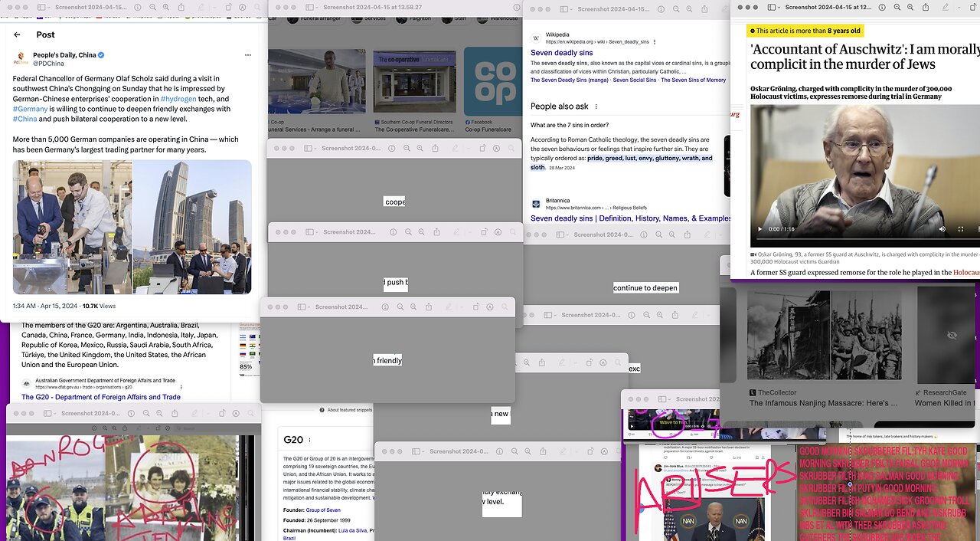Search in the 'exc' snippet window

pyautogui.click(x=618, y=362)
